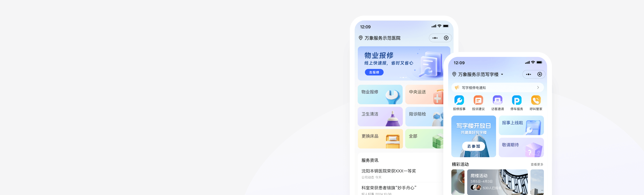Tap the megaphone icon on the notice bar
The width and height of the screenshot is (644, 195).
(x=457, y=87)
